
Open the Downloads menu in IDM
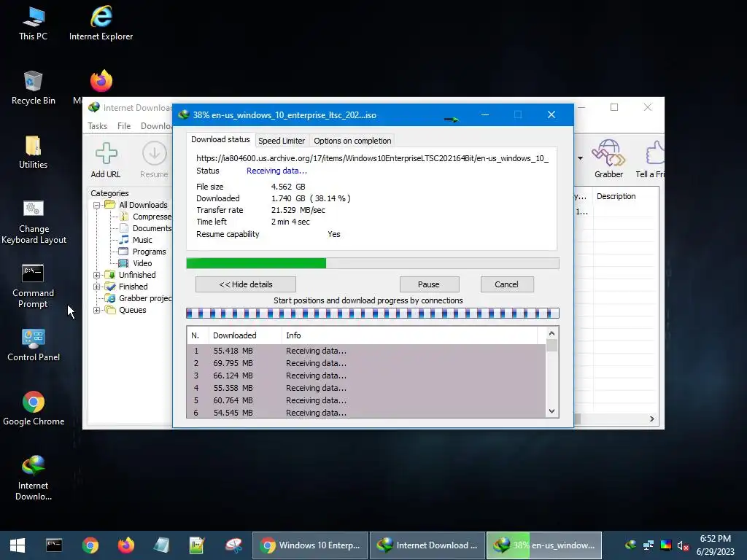click(x=156, y=126)
